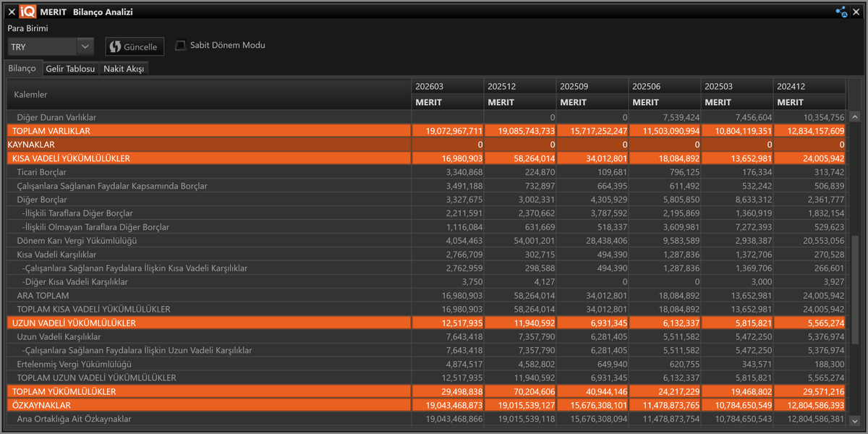Click the iQ application logo icon
This screenshot has width=868, height=434.
(x=28, y=12)
